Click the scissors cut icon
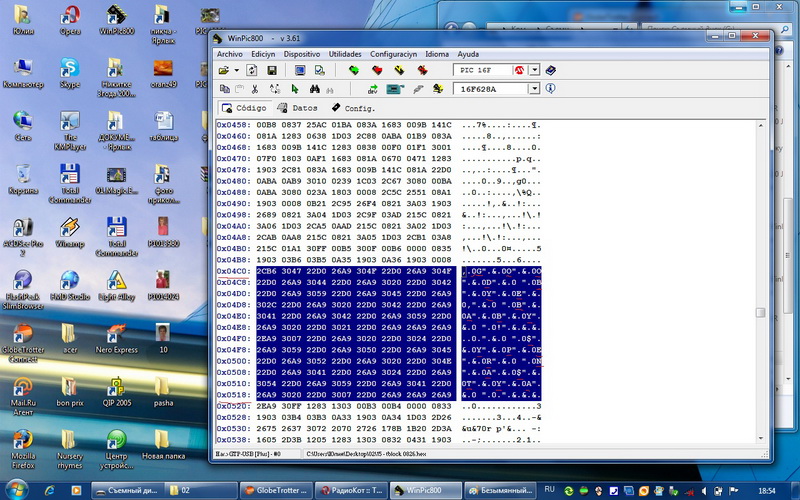Viewport: 800px width, 500px height. [x=255, y=89]
